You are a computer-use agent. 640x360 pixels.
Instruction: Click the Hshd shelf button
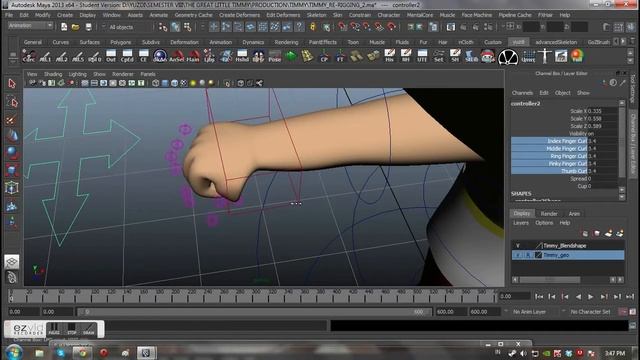point(242,56)
